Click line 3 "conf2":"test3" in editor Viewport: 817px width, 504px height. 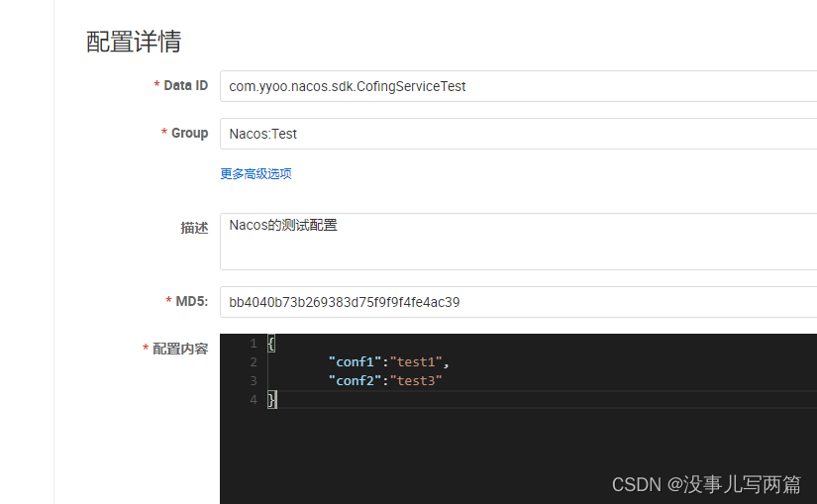(x=385, y=380)
